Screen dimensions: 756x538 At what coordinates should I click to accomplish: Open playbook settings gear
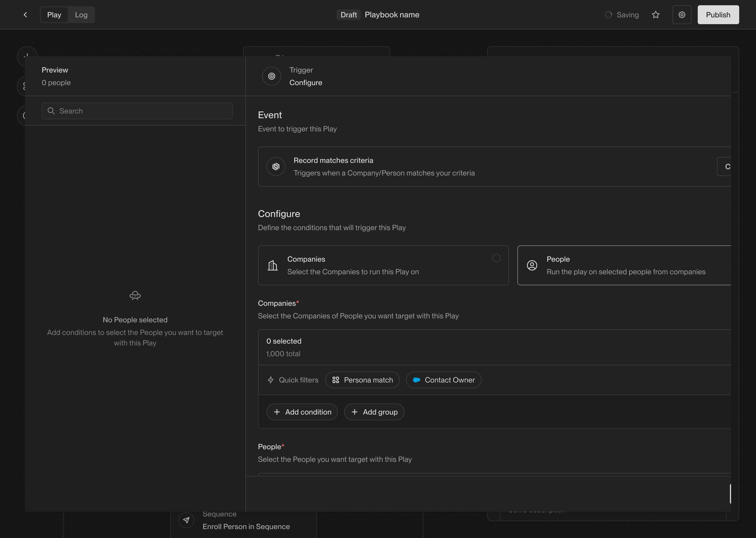click(682, 14)
